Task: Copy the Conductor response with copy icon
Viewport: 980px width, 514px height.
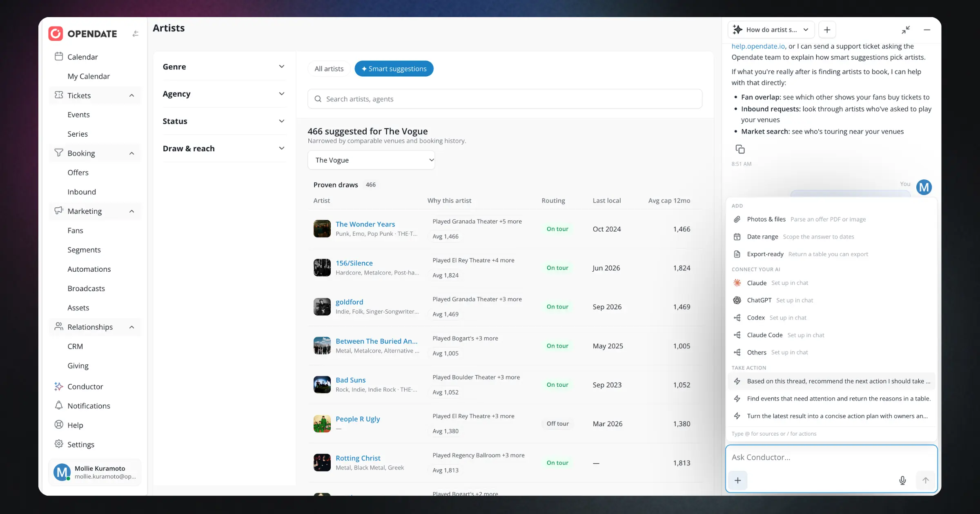Action: pos(740,149)
